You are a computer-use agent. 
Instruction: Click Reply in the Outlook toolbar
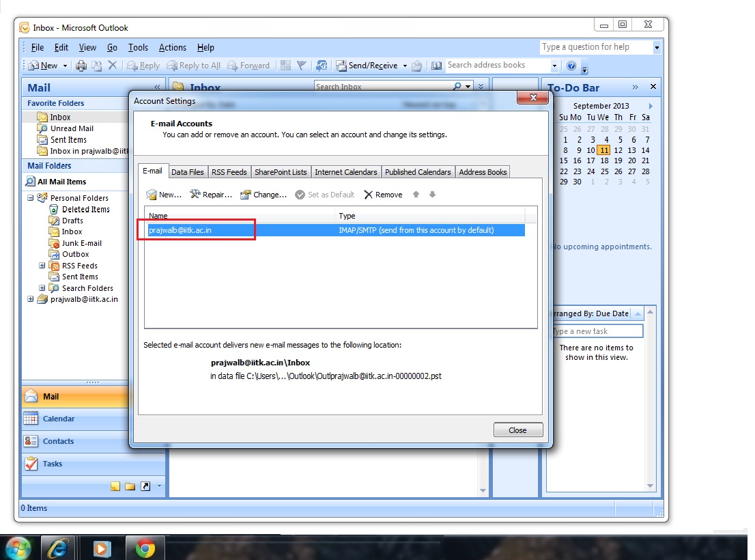point(143,66)
